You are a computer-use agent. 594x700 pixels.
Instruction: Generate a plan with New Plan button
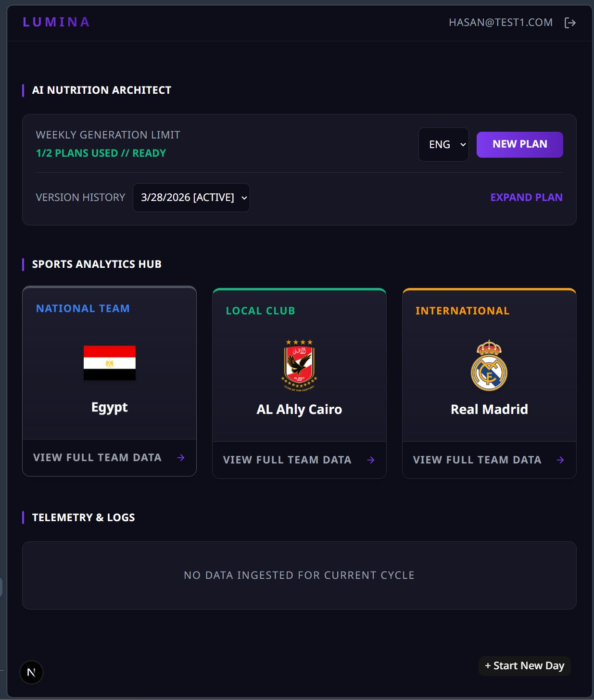pos(519,144)
